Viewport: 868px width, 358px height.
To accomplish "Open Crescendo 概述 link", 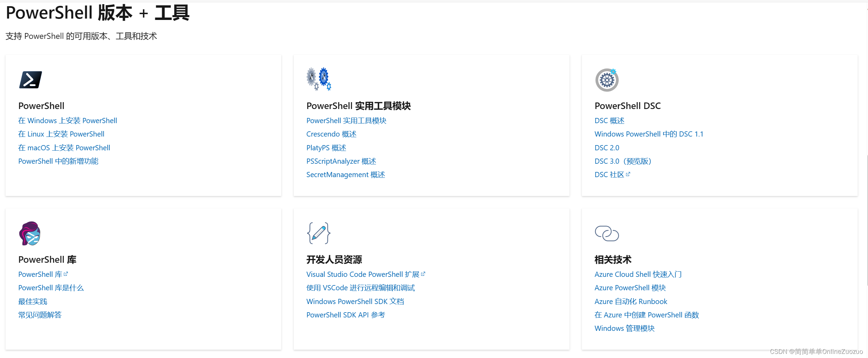I will tap(332, 134).
